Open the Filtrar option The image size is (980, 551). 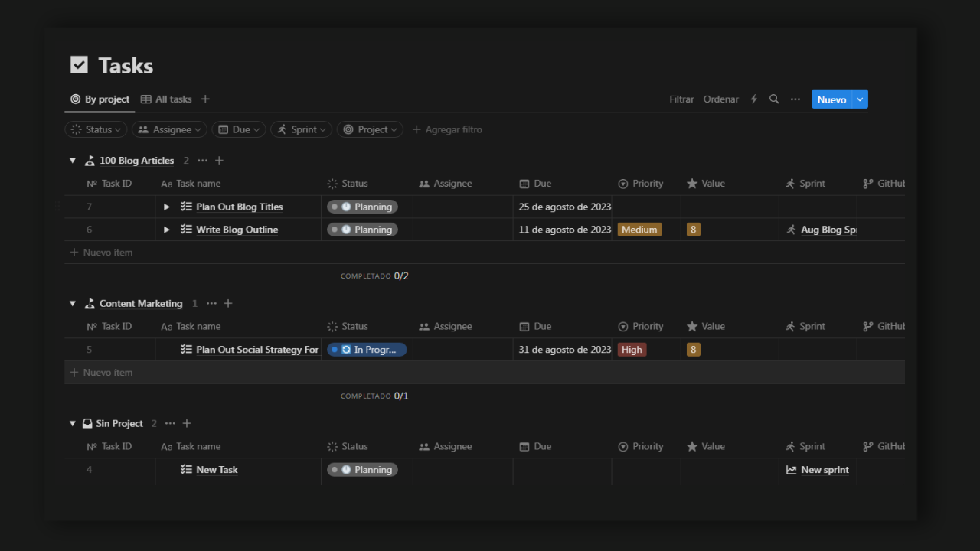pos(681,99)
